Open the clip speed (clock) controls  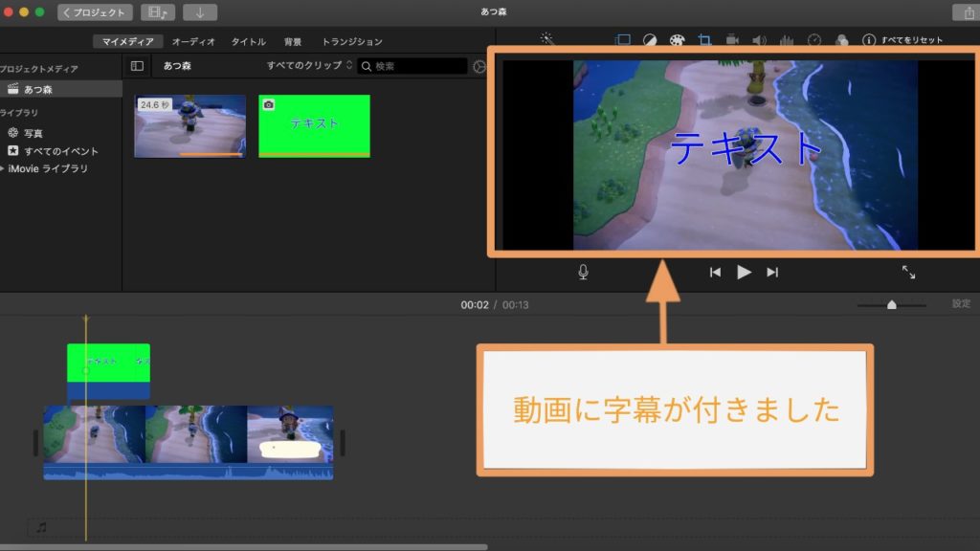click(814, 40)
